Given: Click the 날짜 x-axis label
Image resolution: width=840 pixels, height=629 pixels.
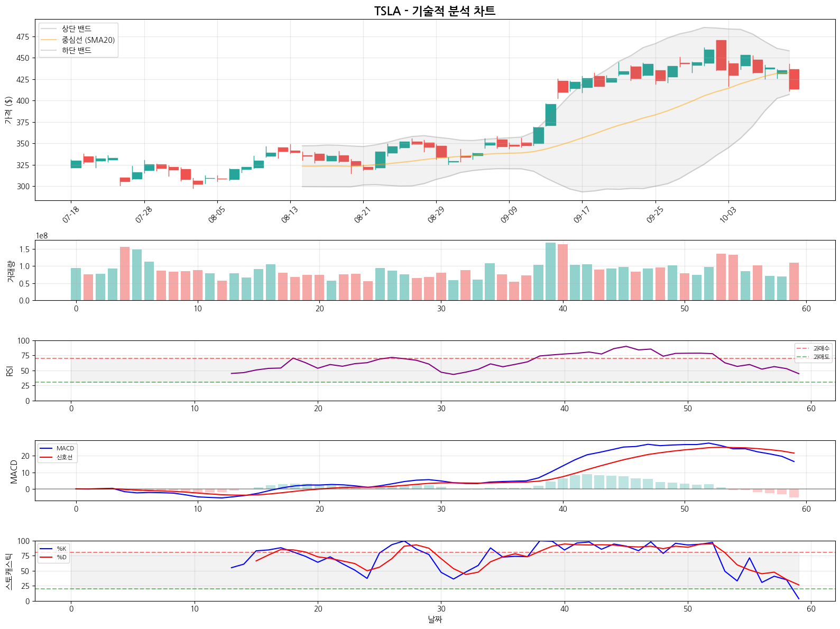Looking at the screenshot, I should point(435,619).
